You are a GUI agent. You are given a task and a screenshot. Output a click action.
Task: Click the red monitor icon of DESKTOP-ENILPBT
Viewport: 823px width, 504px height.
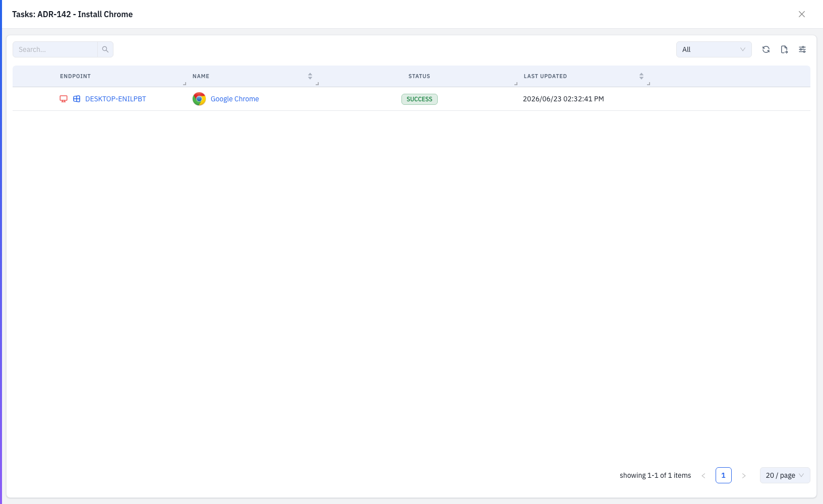pos(64,99)
